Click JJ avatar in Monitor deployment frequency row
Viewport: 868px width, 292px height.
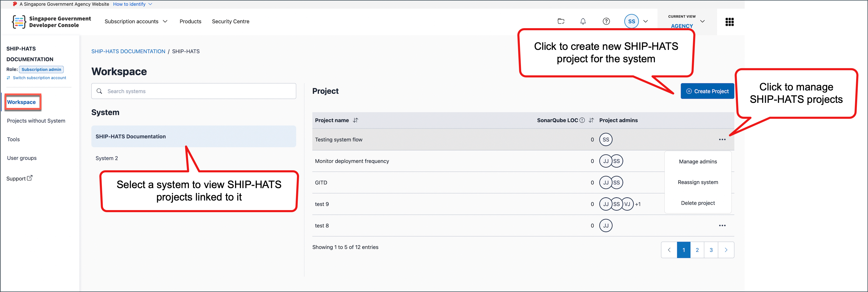[606, 161]
